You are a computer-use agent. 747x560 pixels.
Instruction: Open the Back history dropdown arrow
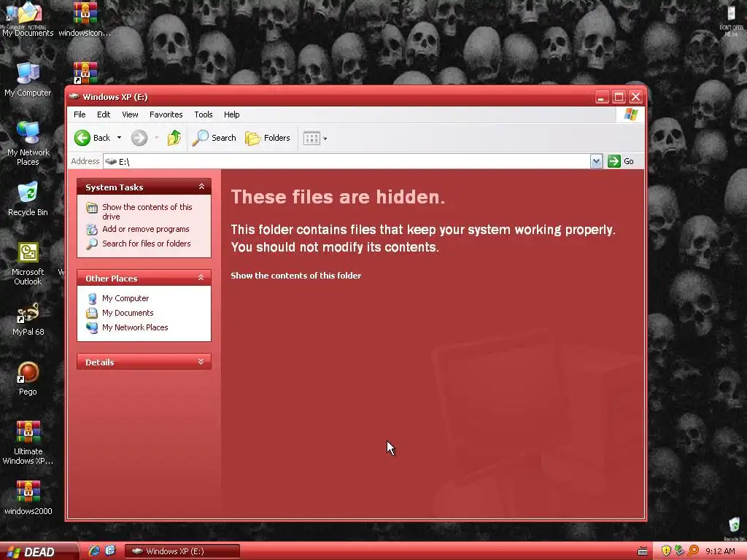(119, 138)
